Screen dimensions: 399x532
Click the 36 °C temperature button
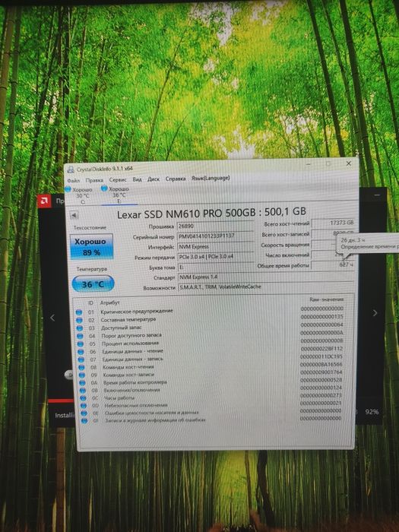pos(93,284)
